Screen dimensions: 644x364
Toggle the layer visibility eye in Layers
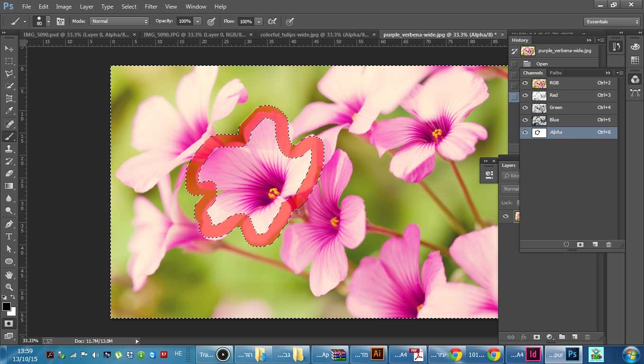click(506, 217)
